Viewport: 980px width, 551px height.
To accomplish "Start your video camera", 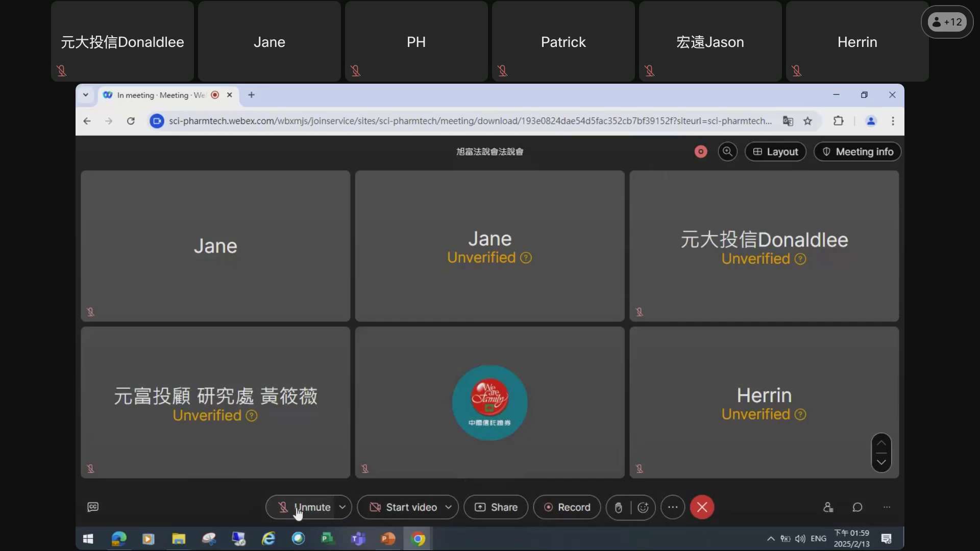I will pos(406,508).
